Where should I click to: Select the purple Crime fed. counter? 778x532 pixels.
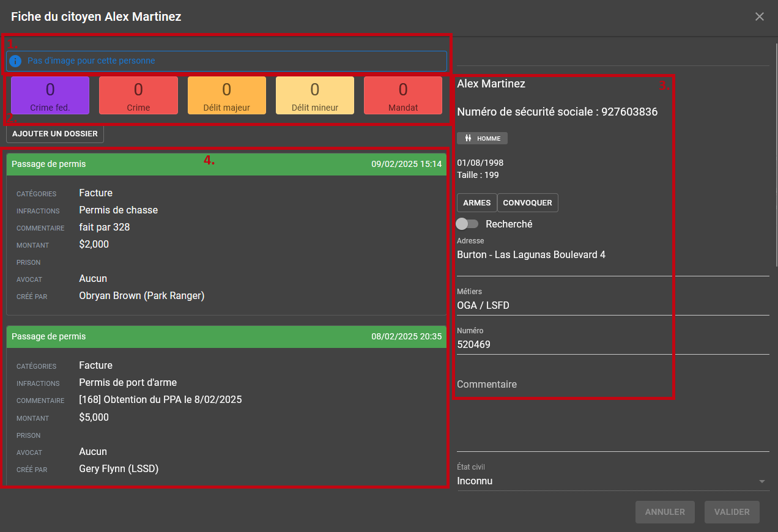50,95
